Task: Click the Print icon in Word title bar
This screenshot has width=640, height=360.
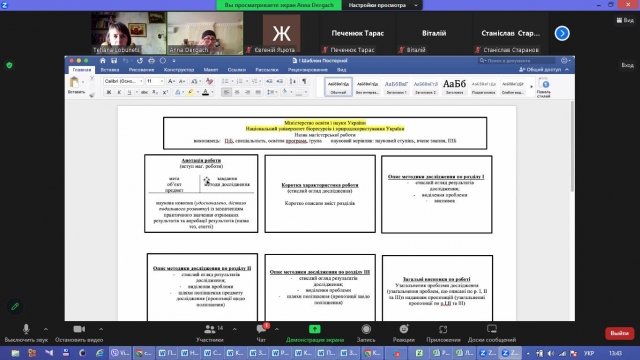Action: pos(151,61)
